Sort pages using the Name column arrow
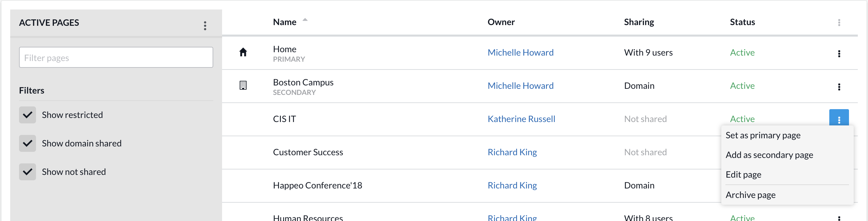The width and height of the screenshot is (868, 221). 305,20
